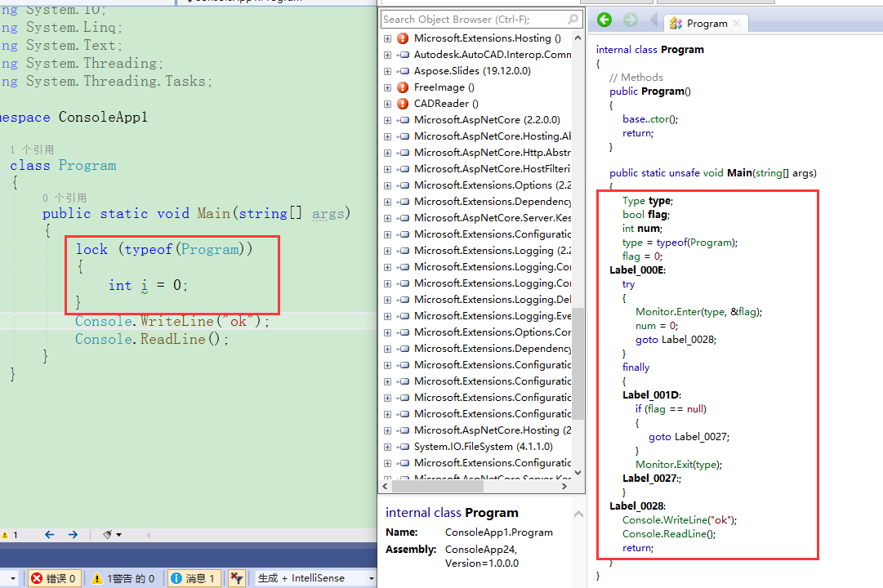
Task: Toggle the 1警告 warnings filter
Action: click(x=123, y=577)
